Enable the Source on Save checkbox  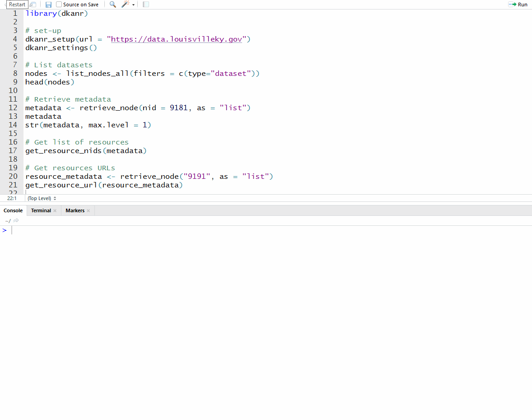(59, 5)
